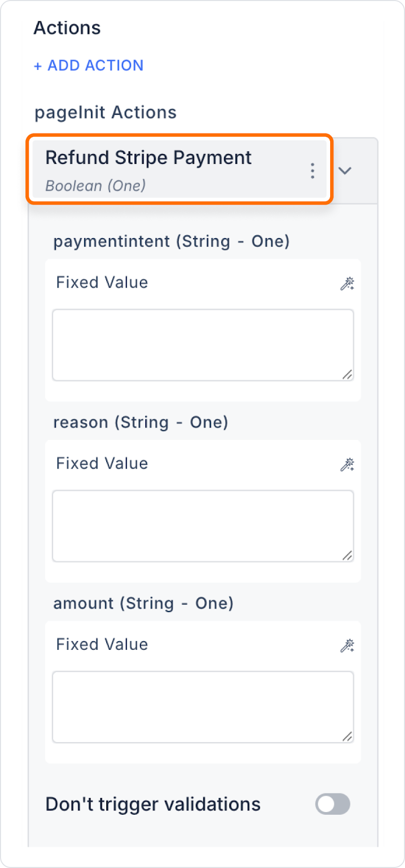The image size is (405, 868).
Task: Click the Fixed Value label under amount
Action: pos(102,644)
